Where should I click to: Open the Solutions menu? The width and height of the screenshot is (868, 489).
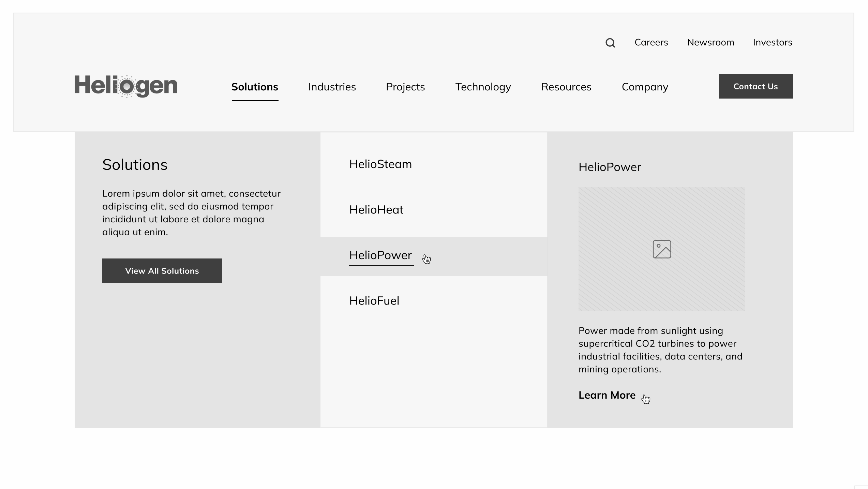[x=255, y=87]
